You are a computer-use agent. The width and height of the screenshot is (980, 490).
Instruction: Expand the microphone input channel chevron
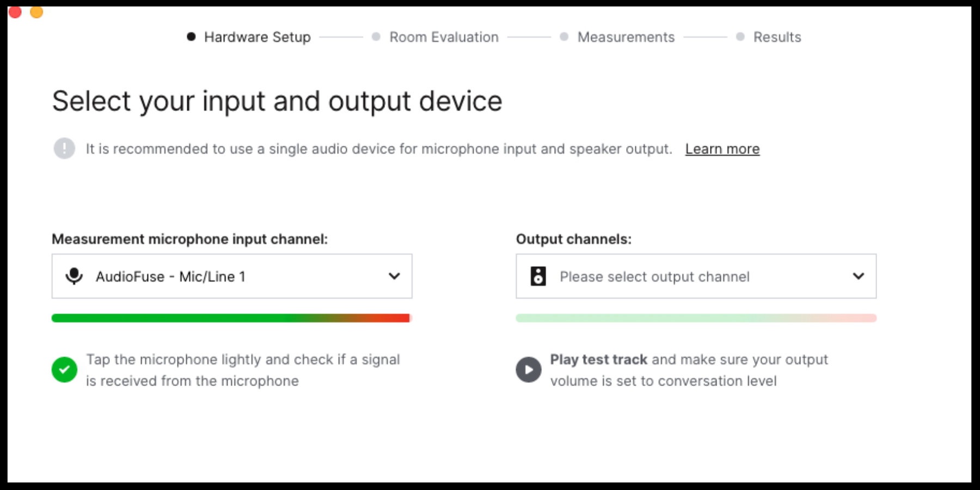[x=394, y=276]
